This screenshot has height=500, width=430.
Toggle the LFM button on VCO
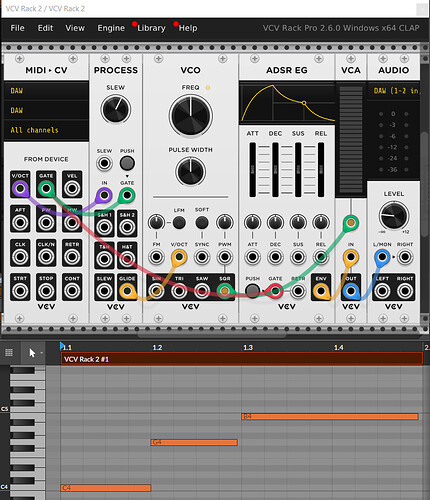coord(179,222)
